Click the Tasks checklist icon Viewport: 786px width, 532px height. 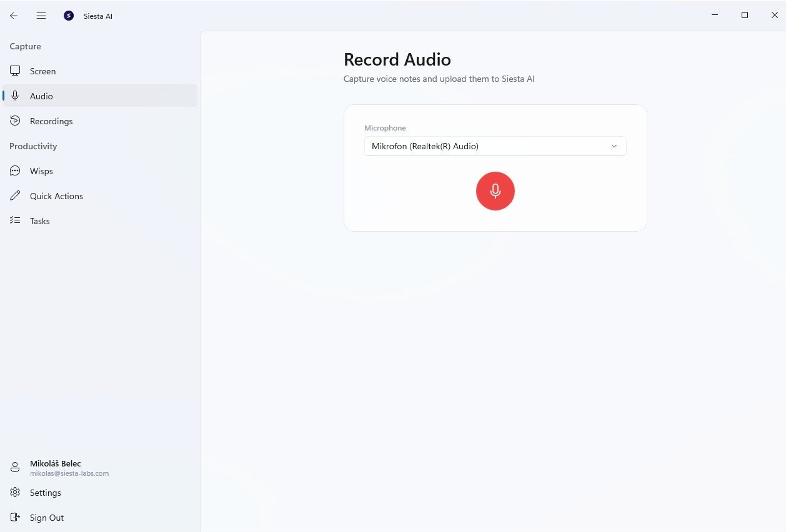tap(15, 221)
